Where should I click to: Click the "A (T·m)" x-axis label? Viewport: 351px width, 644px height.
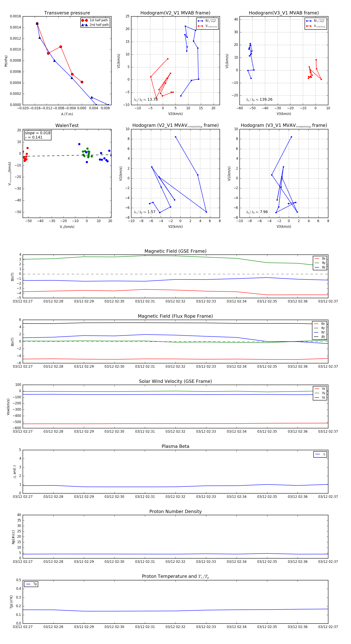(x=67, y=114)
